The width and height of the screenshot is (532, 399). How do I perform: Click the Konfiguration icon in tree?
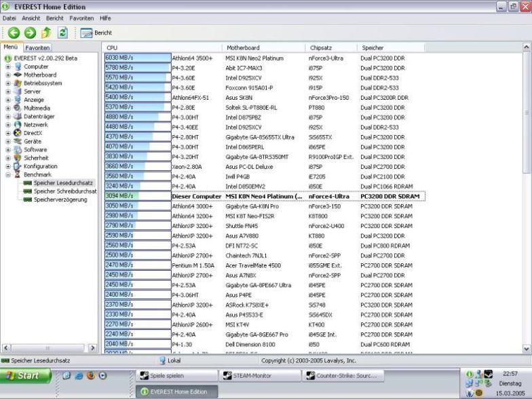18,166
